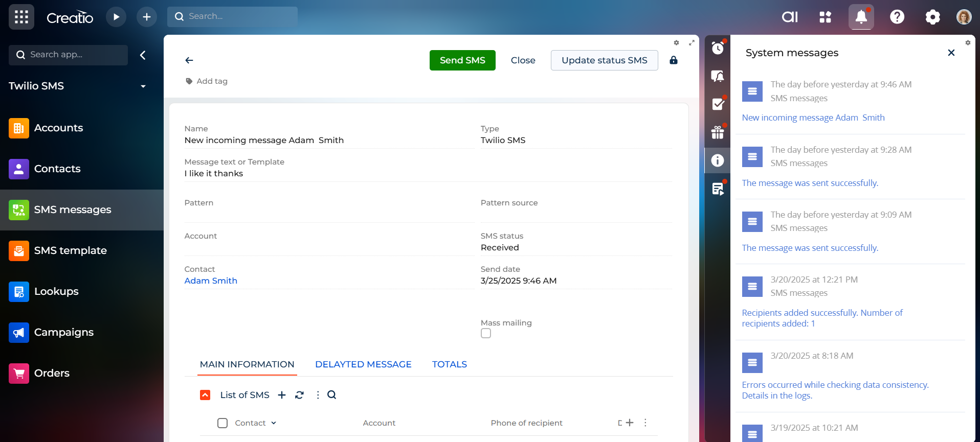Open anniversaries gift tab

[x=718, y=132]
